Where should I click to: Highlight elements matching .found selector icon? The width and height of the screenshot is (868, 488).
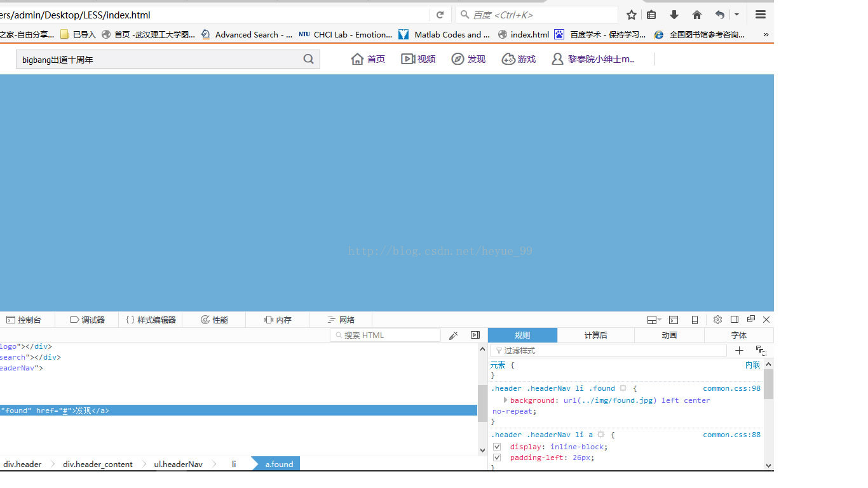pos(623,388)
